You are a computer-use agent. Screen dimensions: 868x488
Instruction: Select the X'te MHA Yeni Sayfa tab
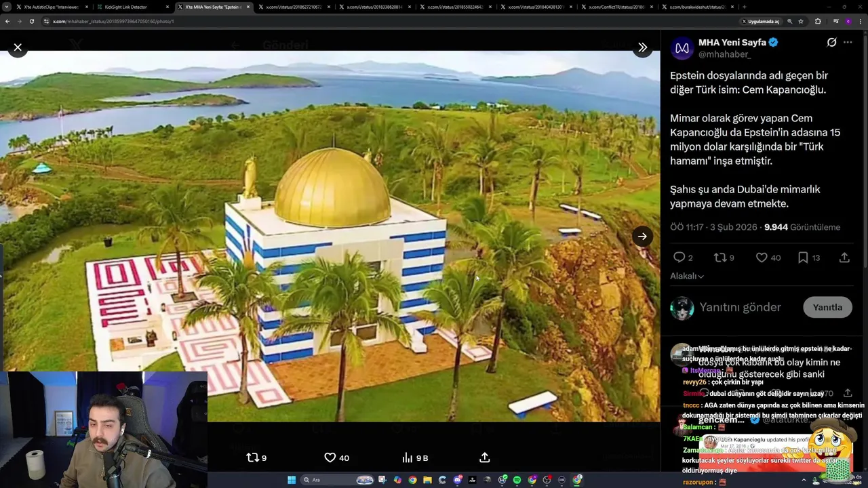(x=213, y=7)
